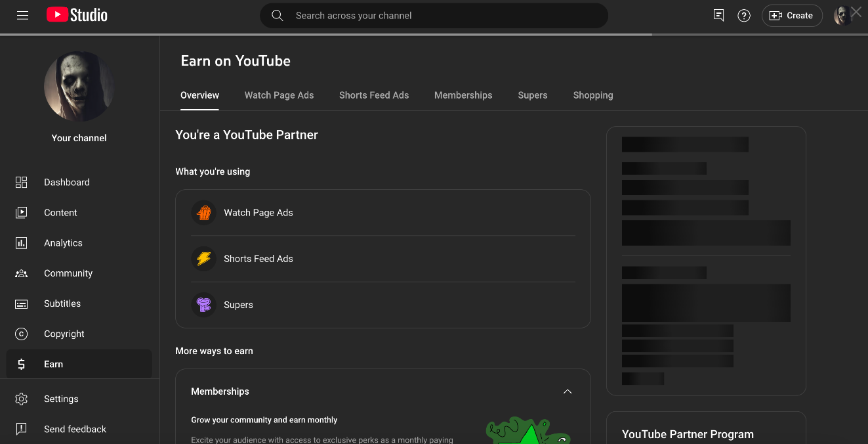
Task: Switch to the Memberships tab
Action: click(463, 95)
